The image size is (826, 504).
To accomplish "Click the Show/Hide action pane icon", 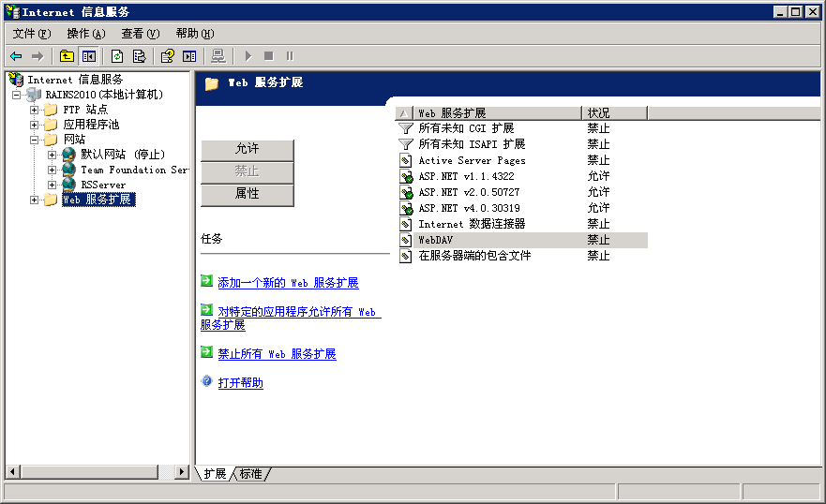I will (x=189, y=56).
